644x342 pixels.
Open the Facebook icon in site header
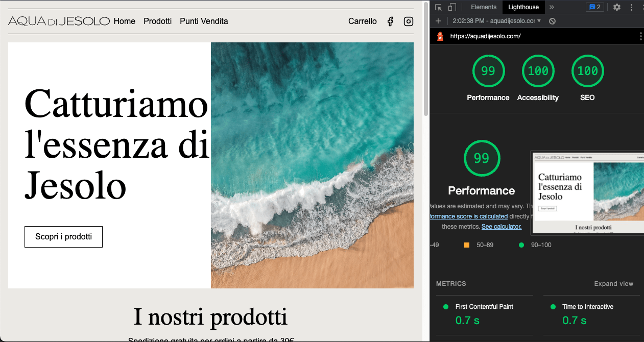pyautogui.click(x=390, y=21)
